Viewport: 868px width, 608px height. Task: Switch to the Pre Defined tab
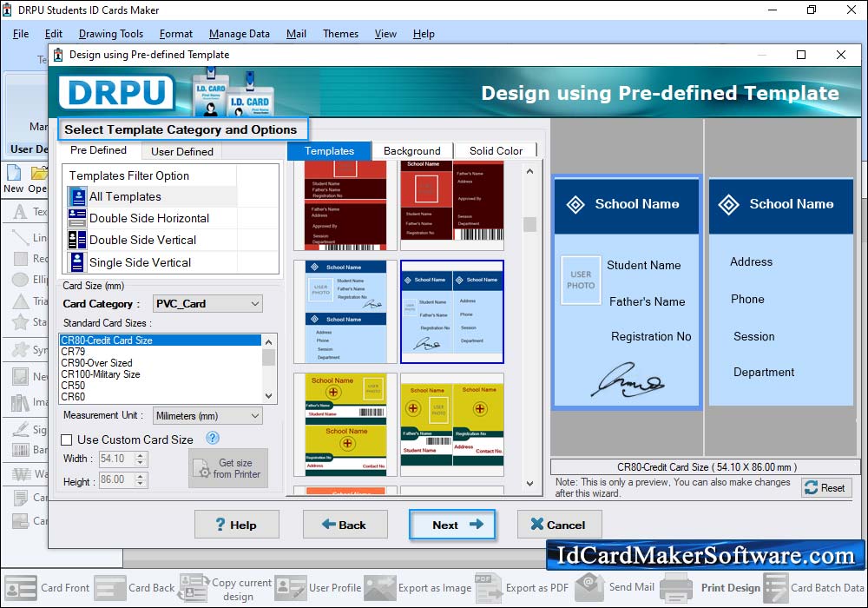click(99, 150)
